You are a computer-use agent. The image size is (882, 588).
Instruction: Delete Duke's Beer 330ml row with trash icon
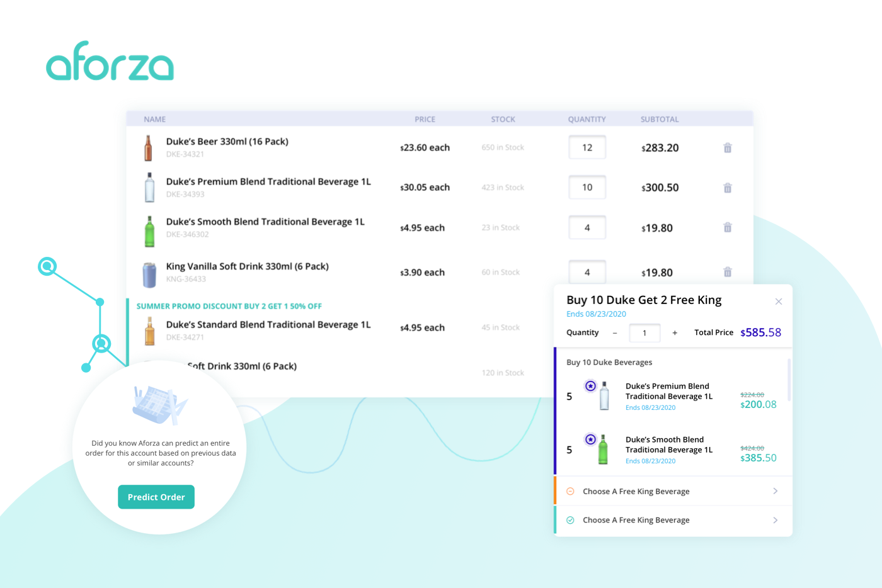point(727,148)
